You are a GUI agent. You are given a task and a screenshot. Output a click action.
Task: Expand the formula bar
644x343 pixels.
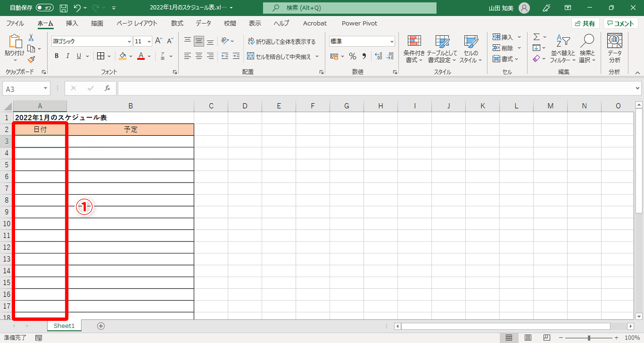click(638, 89)
